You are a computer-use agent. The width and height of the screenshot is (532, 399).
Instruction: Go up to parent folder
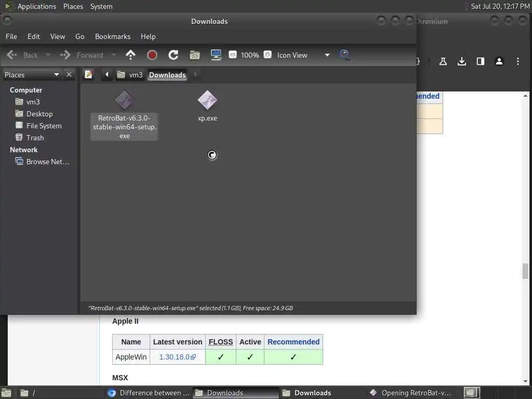130,55
